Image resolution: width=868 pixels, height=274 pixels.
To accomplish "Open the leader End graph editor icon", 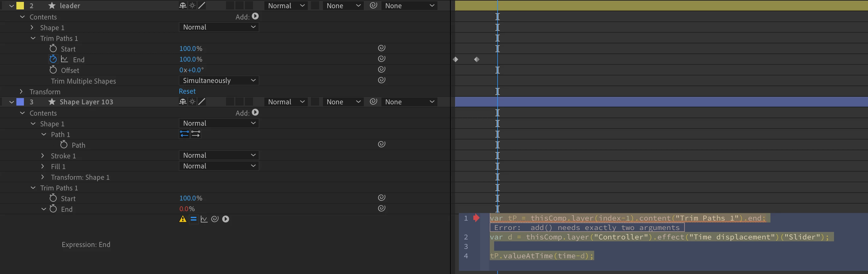I will coord(64,59).
